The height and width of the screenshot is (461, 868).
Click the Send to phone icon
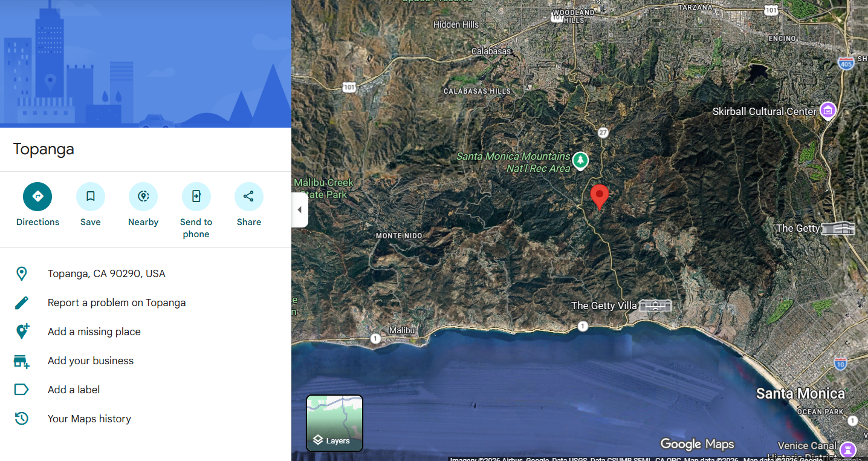click(x=196, y=197)
